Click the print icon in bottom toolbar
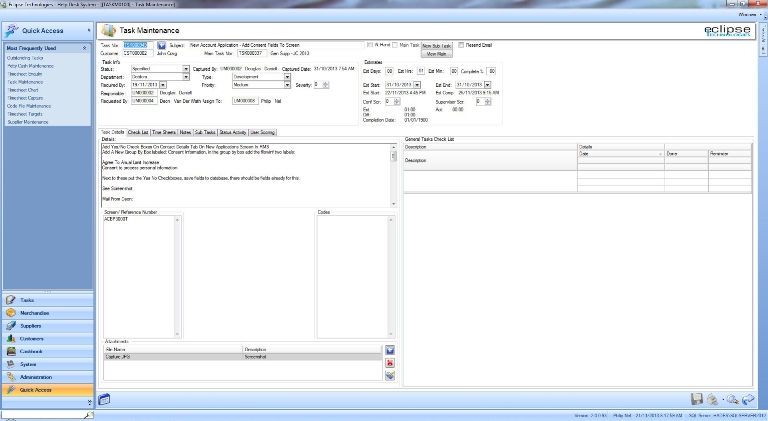 click(713, 399)
